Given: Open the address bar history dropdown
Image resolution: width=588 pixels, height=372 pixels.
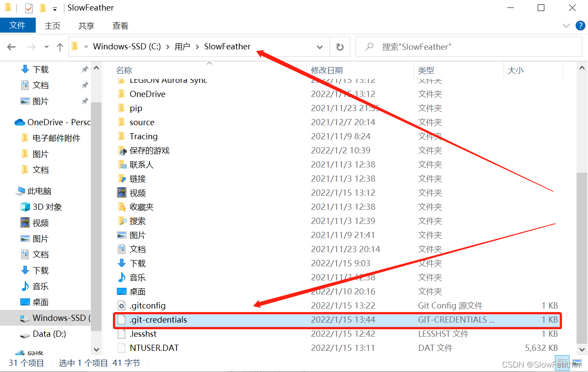Looking at the screenshot, I should pos(320,47).
